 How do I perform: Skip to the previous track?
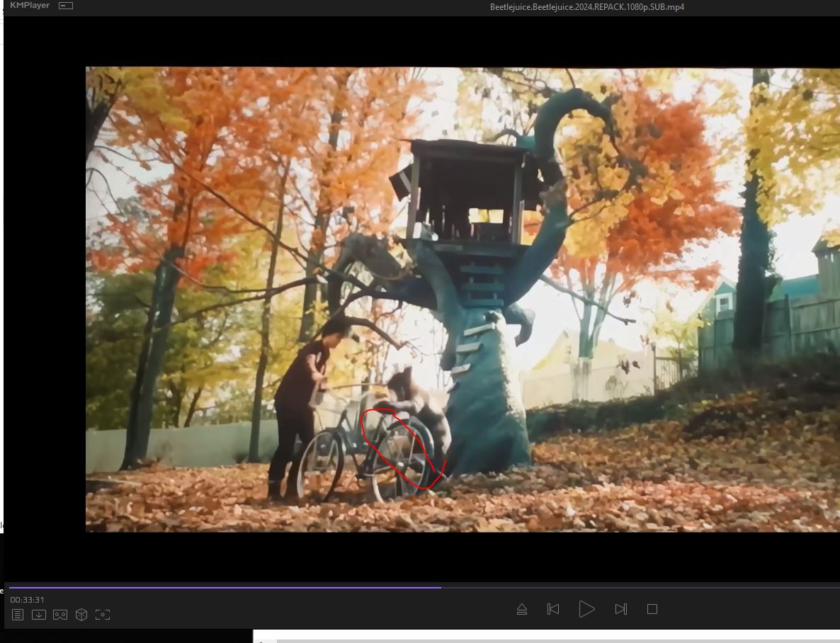pyautogui.click(x=553, y=609)
